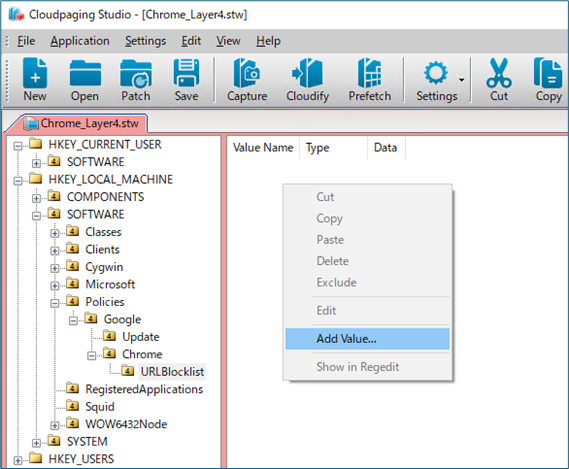Switch to the Chrome_Layer4.stw tab
The image size is (569, 469).
pyautogui.click(x=82, y=123)
